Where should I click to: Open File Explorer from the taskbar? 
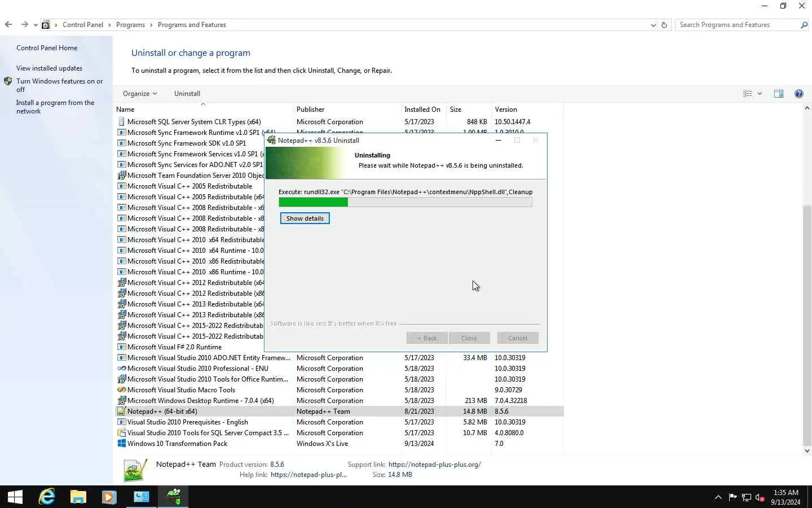[x=78, y=497]
